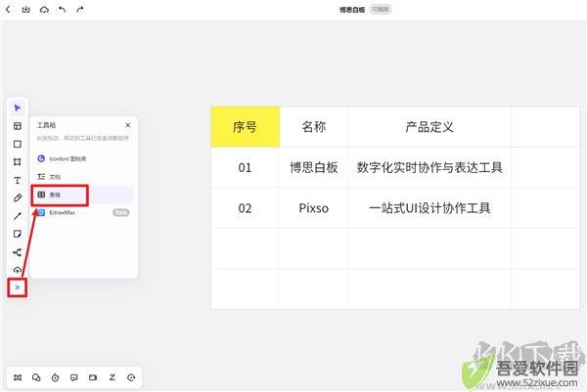Image resolution: width=587 pixels, height=392 pixels.
Task: Open the template tool in left toolbar
Action: pyautogui.click(x=18, y=126)
